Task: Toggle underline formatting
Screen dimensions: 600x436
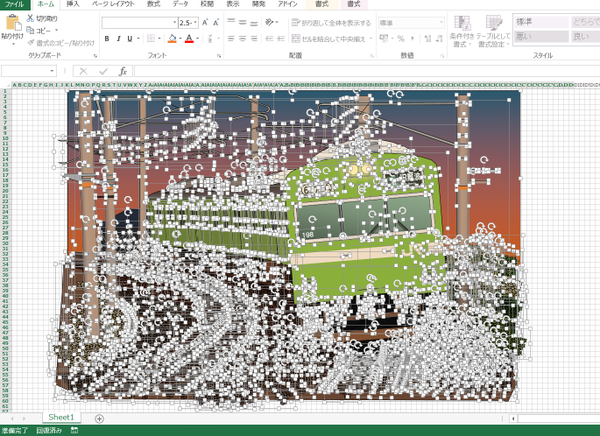Action: pyautogui.click(x=130, y=39)
